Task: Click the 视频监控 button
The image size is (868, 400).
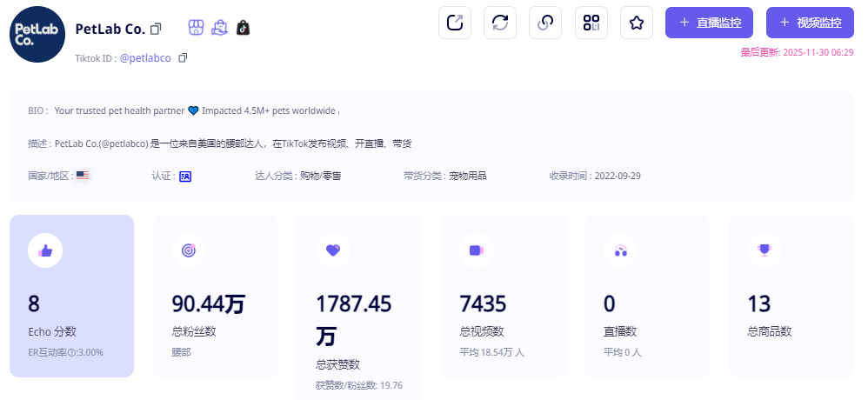Action: tap(810, 23)
